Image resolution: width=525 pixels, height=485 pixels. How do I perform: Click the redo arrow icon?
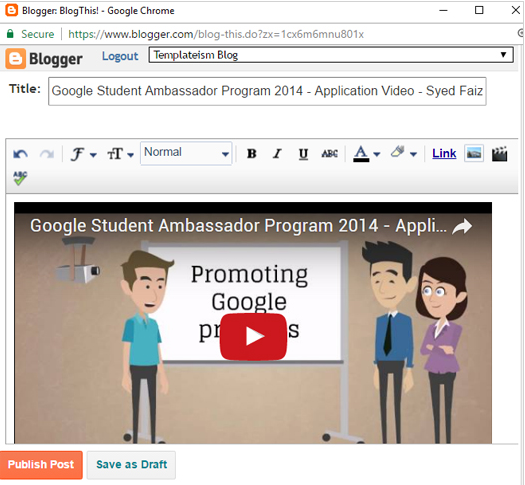click(x=47, y=154)
